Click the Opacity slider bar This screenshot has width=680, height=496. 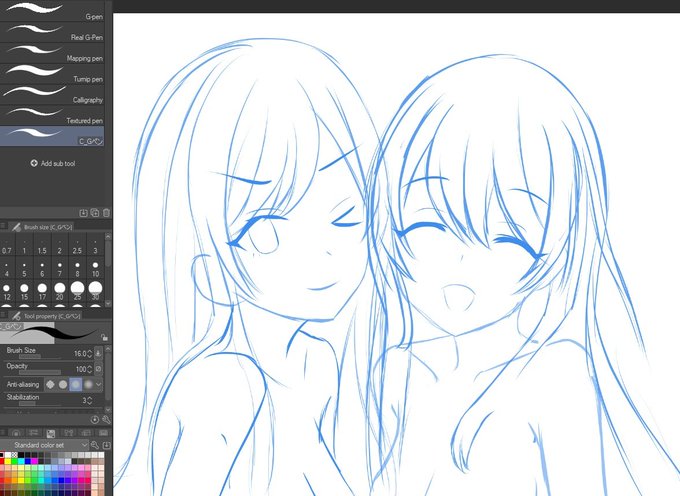coord(40,372)
